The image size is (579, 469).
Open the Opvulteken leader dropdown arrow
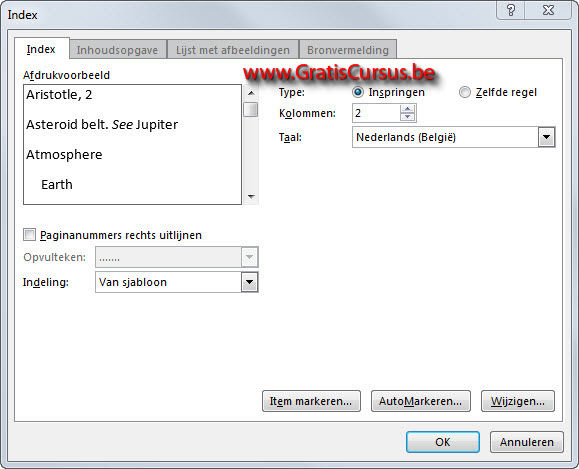[250, 257]
